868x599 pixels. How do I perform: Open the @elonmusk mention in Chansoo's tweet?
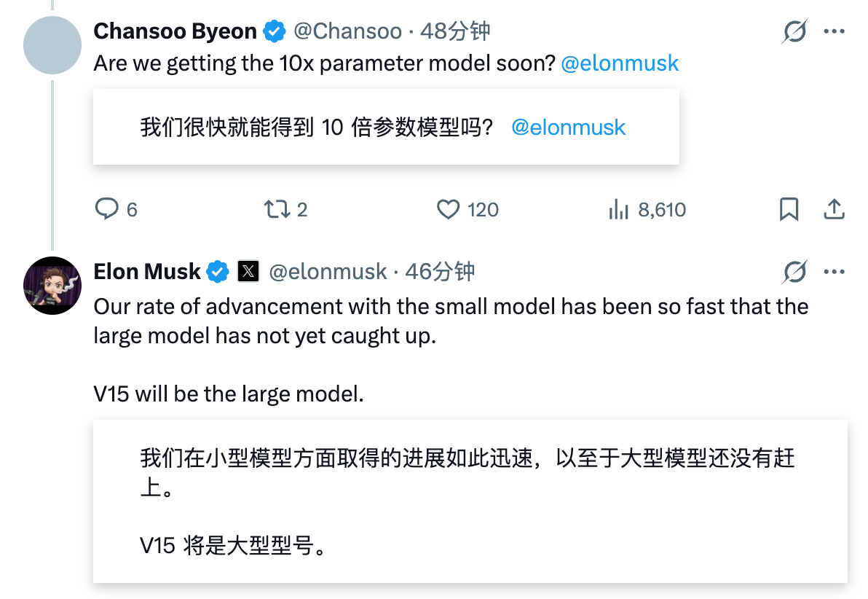621,64
